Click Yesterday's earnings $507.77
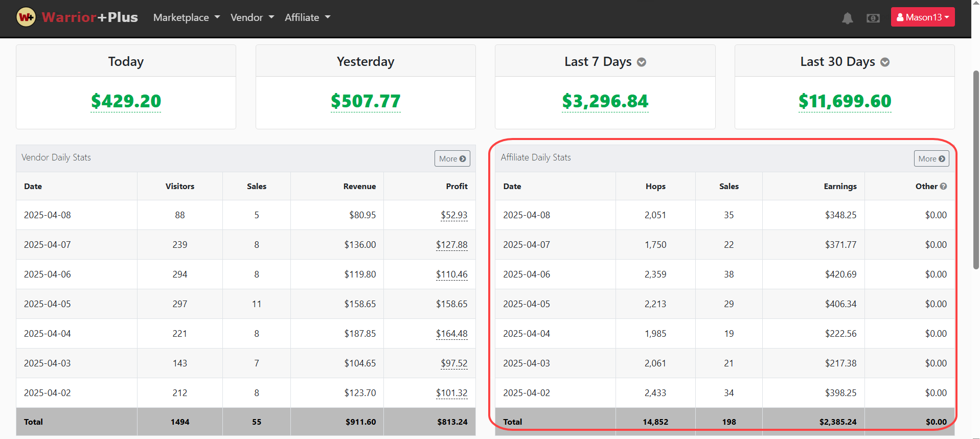The width and height of the screenshot is (980, 439). (x=366, y=101)
